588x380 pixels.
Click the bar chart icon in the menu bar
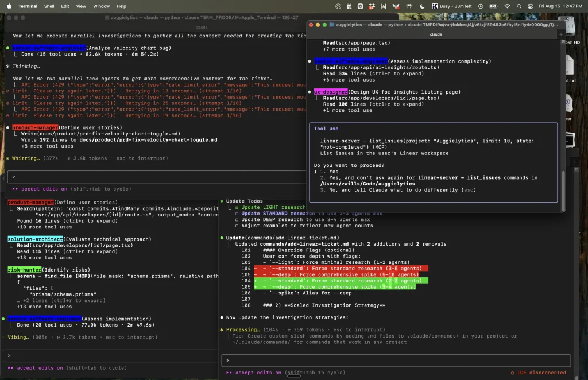coord(382,6)
